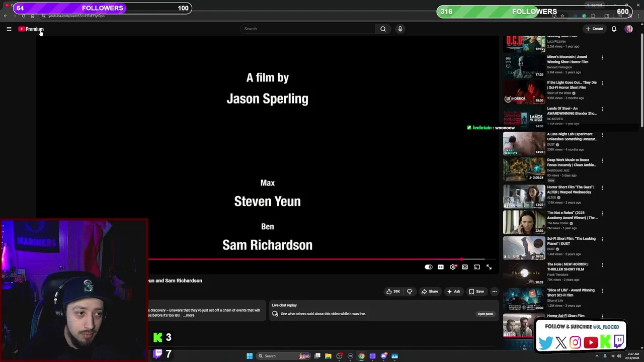Click the Ask button
Screen dimensions: 644x362
pyautogui.click(x=453, y=292)
